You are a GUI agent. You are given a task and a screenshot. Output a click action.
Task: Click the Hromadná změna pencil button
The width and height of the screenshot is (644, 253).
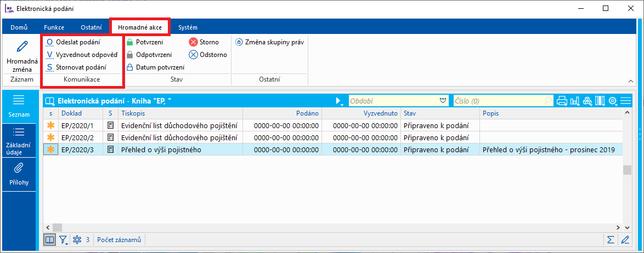[x=21, y=56]
